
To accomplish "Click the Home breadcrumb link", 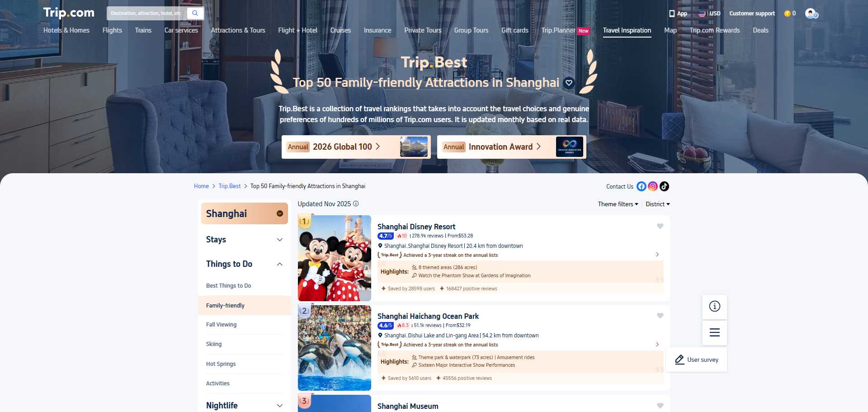I will pos(201,186).
